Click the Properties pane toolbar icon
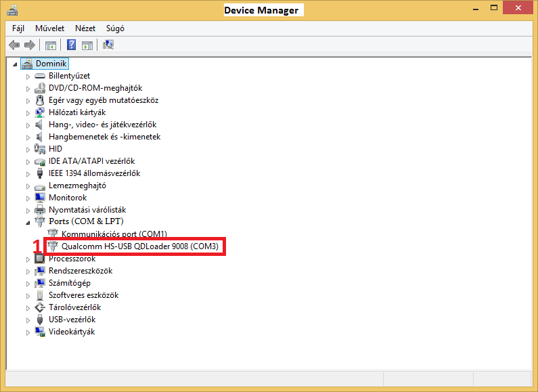 pyautogui.click(x=87, y=45)
